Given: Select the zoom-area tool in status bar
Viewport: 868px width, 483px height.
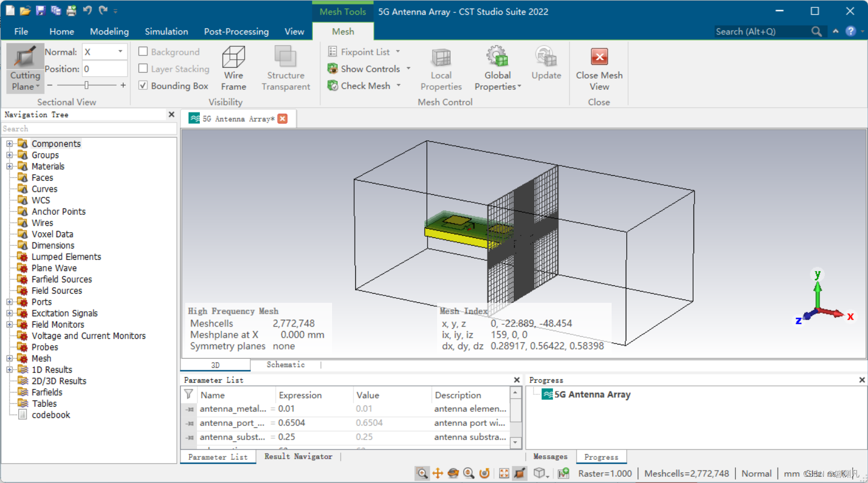Looking at the screenshot, I should point(422,473).
